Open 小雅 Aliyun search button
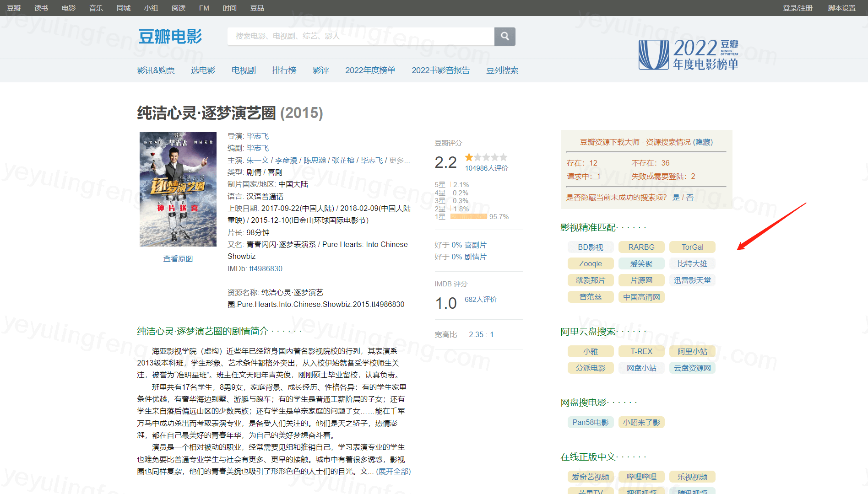 point(591,351)
